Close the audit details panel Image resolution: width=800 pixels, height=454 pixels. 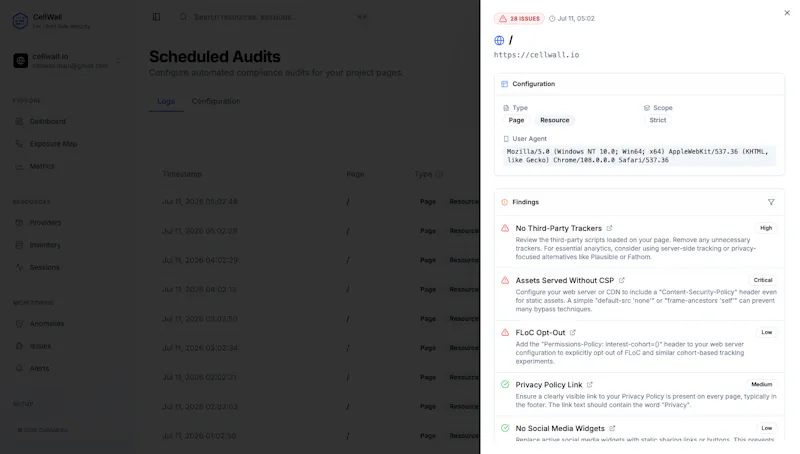[x=787, y=13]
